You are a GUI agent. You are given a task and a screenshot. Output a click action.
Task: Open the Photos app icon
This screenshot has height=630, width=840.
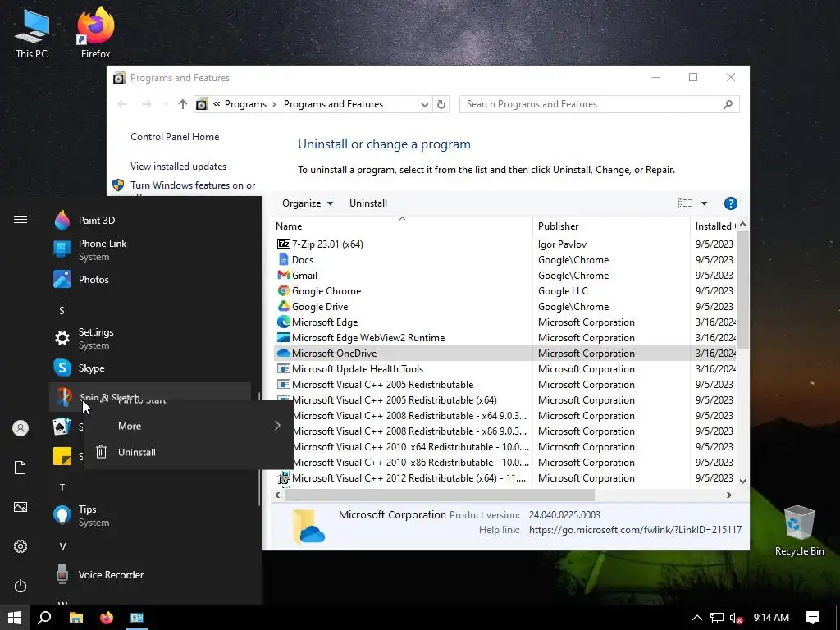tap(62, 279)
